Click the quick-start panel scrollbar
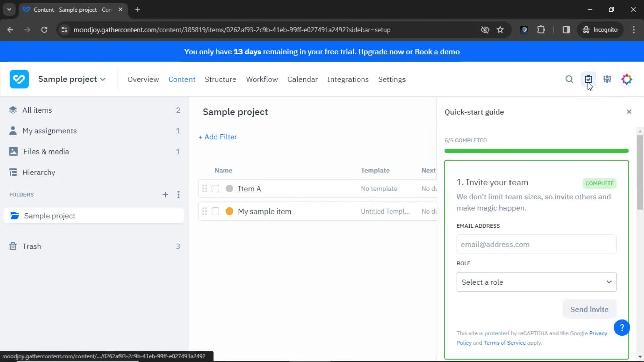This screenshot has width=644, height=362. 640,173
